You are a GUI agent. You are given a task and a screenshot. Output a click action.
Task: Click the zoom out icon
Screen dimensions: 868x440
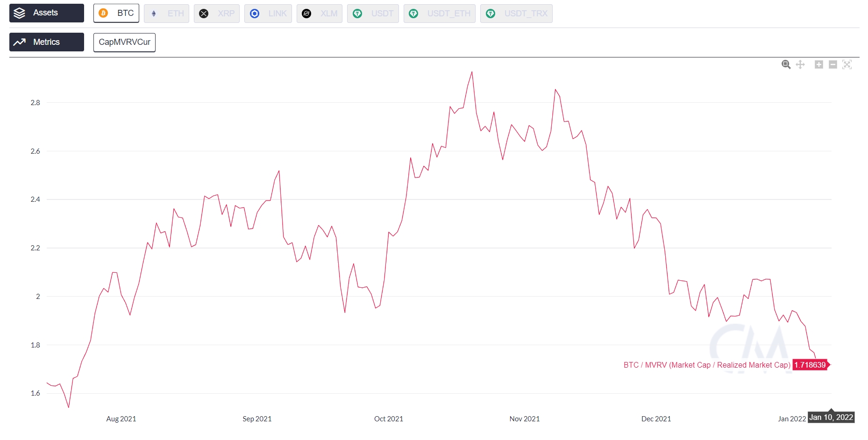[832, 64]
